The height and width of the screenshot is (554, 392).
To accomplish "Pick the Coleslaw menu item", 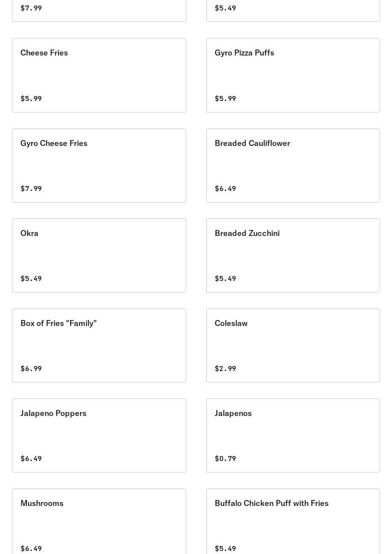I will pos(293,345).
